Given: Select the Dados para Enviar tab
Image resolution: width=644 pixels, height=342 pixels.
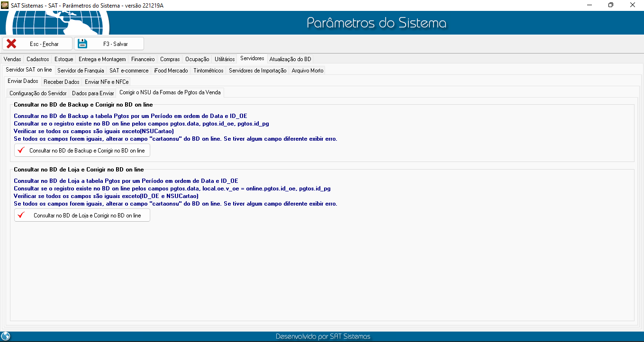Looking at the screenshot, I should coord(93,93).
